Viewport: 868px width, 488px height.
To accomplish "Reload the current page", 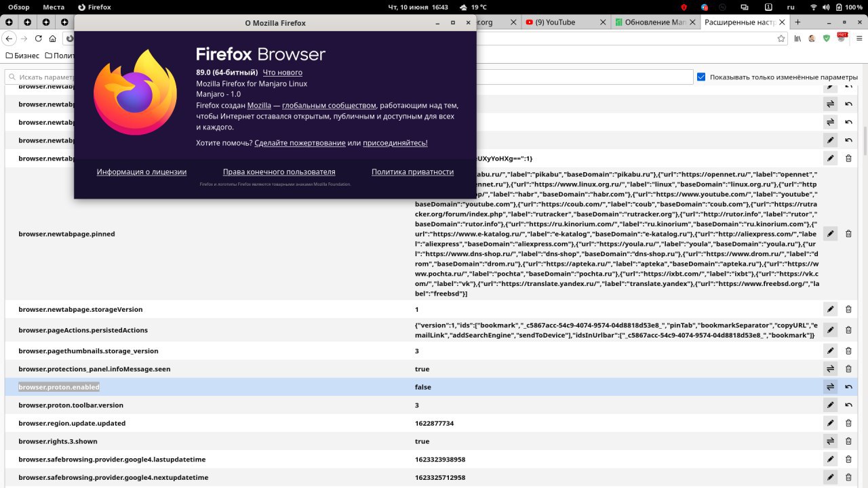I will (39, 39).
